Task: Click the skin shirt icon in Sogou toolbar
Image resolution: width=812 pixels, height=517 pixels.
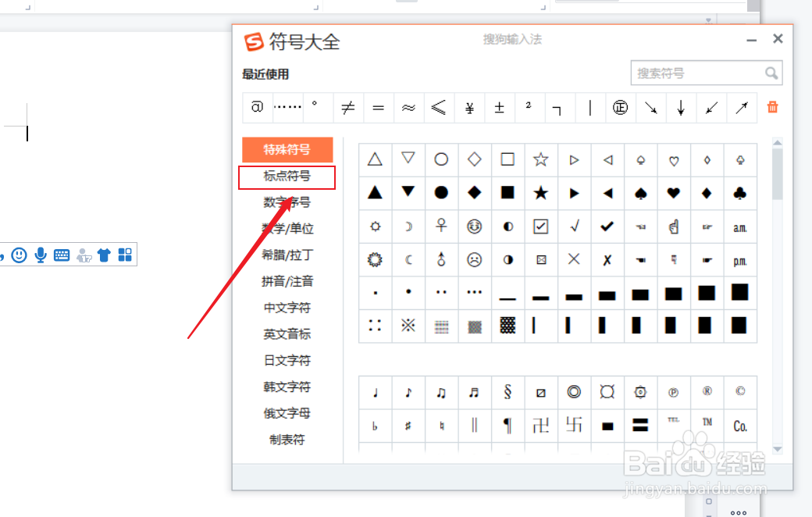Action: tap(104, 255)
